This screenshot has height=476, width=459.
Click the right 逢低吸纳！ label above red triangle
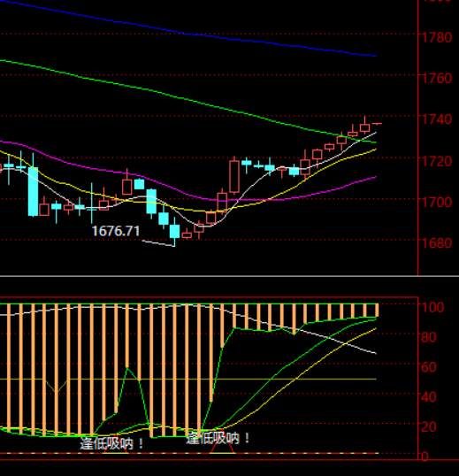coord(218,438)
